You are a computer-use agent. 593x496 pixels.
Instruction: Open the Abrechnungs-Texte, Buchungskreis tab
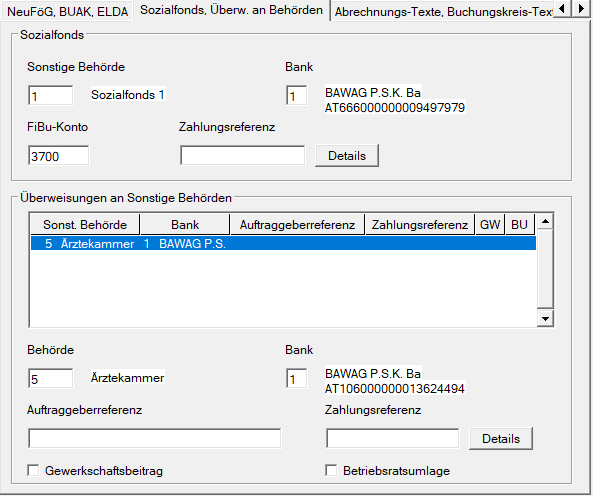coord(442,12)
